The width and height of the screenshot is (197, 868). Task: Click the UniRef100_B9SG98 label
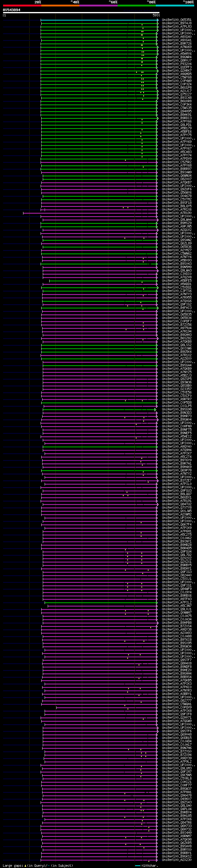[176, 410]
